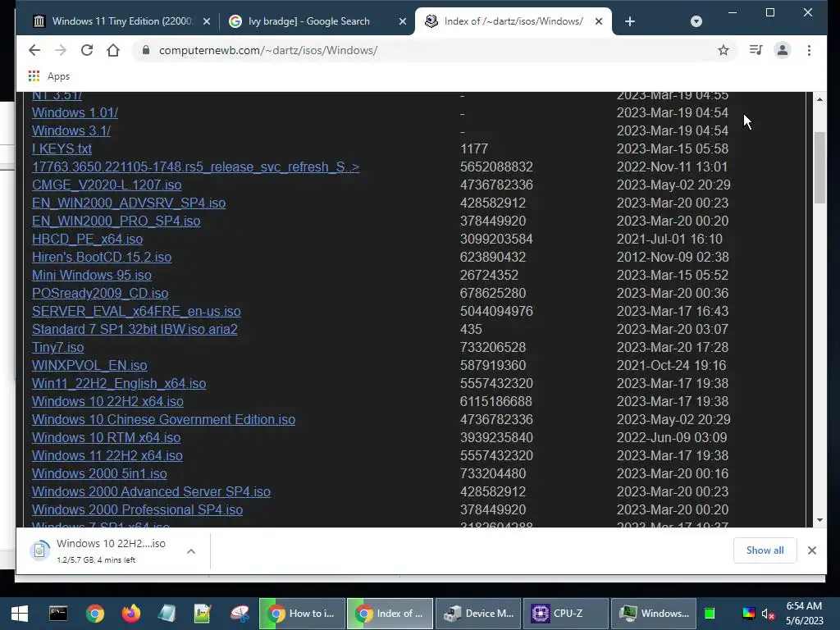
Task: Download Mini Windows 95.iso
Action: (92, 276)
